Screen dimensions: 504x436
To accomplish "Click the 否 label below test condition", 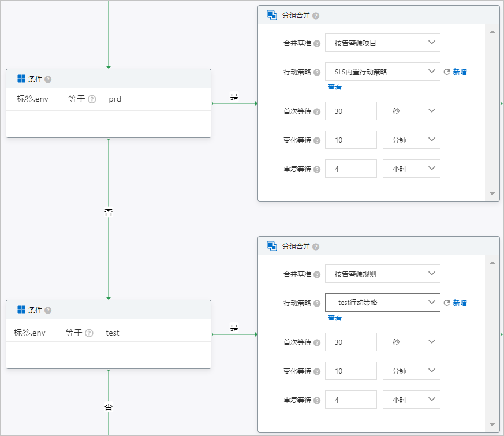I will pyautogui.click(x=109, y=407).
